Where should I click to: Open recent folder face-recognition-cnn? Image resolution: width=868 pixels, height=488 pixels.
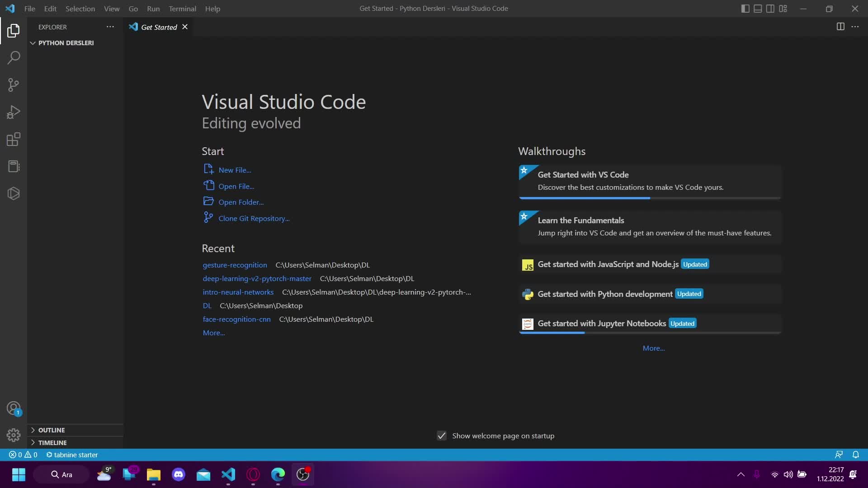click(x=236, y=319)
